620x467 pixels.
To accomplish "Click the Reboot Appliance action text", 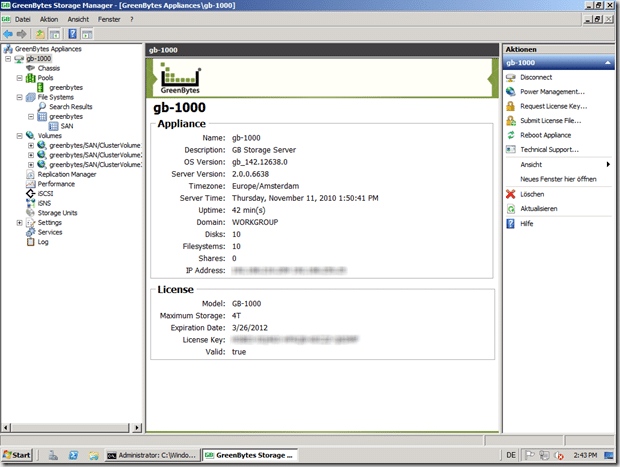I will (545, 135).
